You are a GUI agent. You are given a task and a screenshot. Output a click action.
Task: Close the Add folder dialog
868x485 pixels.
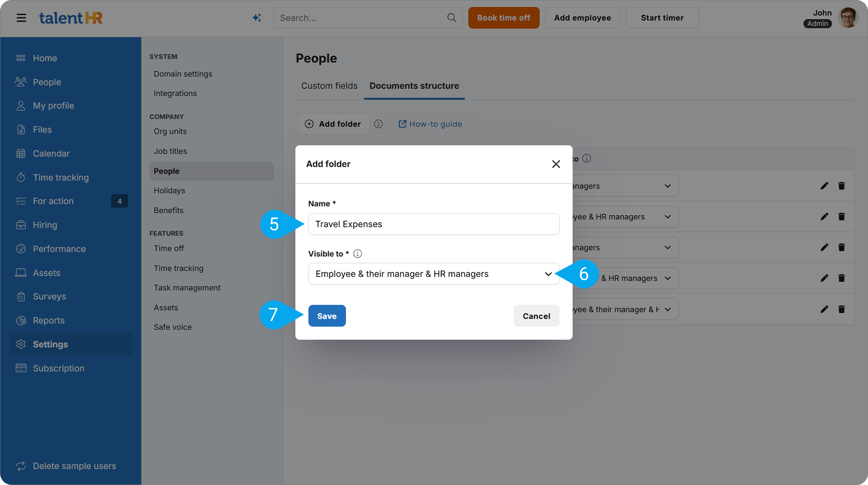[x=556, y=164]
